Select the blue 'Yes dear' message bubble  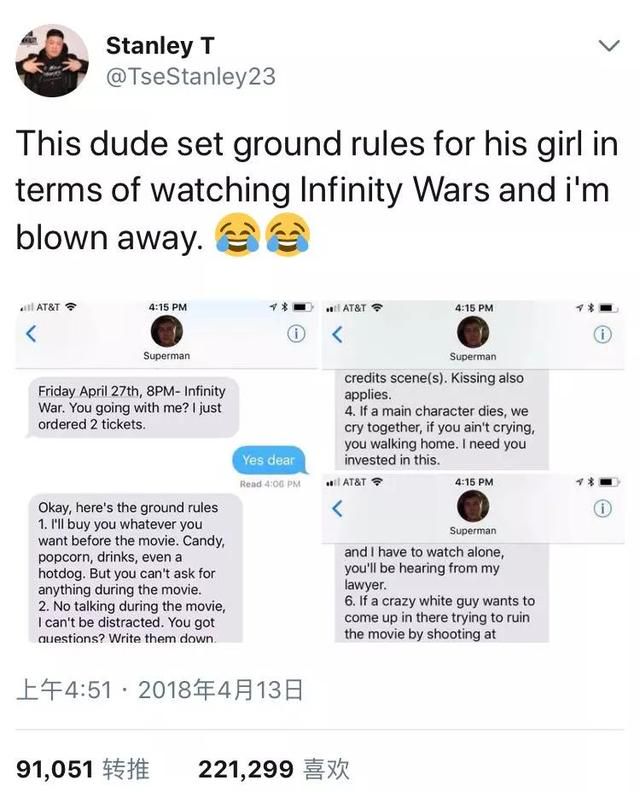[x=269, y=460]
